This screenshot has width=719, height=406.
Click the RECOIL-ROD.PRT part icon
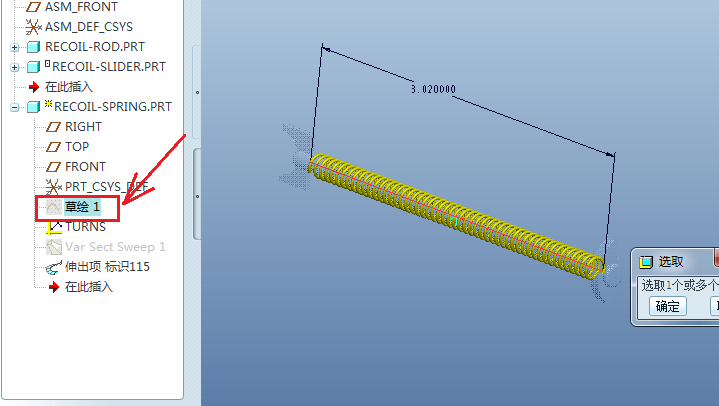point(33,47)
